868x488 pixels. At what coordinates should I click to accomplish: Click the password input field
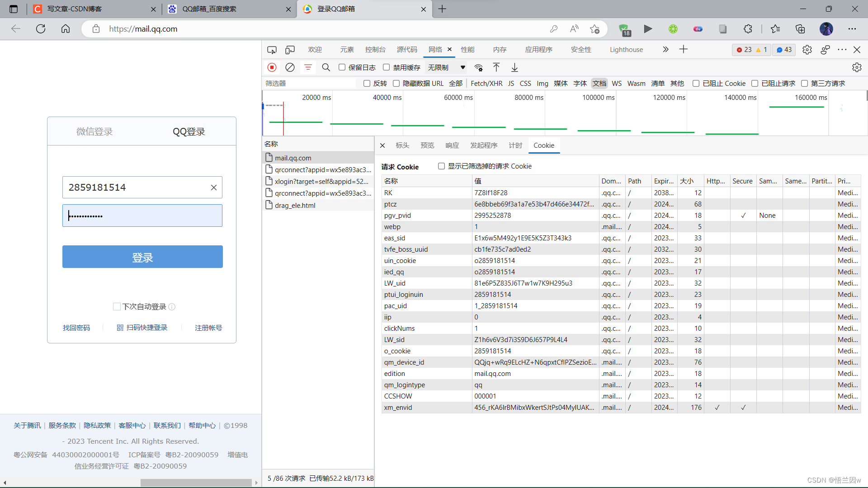tap(142, 216)
